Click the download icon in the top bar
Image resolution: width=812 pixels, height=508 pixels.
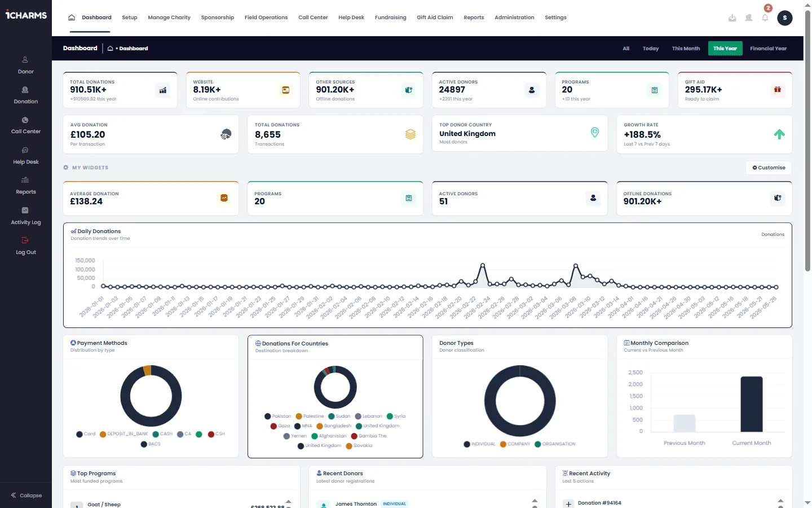[732, 17]
